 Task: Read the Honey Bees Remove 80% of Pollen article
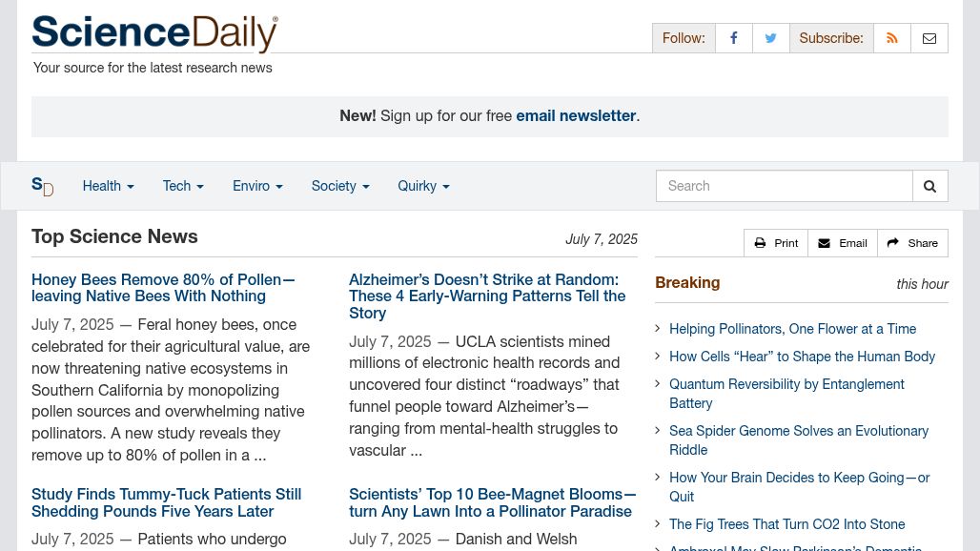coord(162,288)
